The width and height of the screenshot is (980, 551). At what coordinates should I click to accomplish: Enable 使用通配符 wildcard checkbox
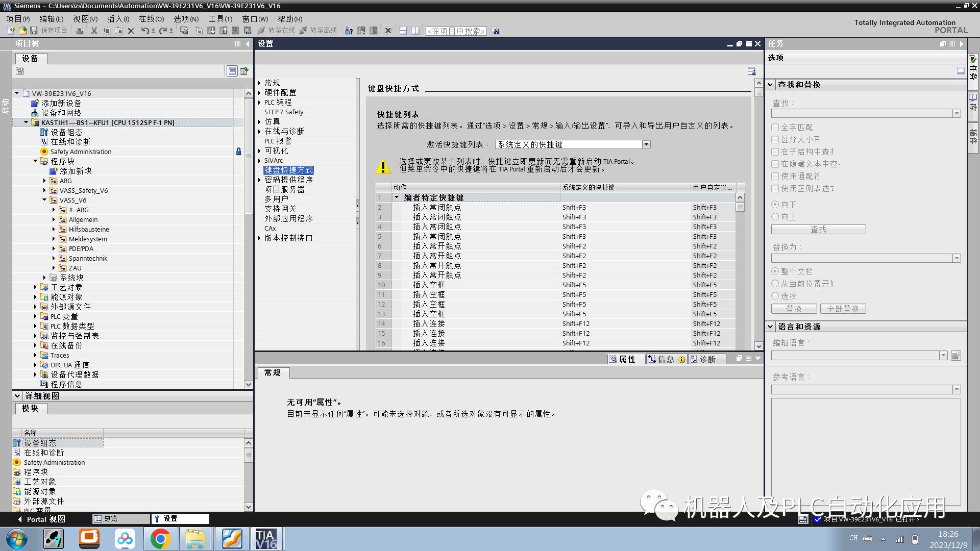[775, 176]
